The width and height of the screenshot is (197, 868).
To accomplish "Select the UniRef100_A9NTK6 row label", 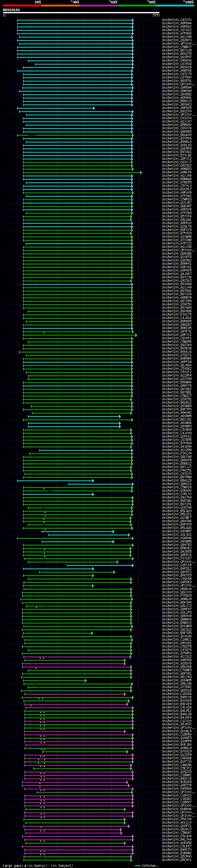I will pyautogui.click(x=176, y=71).
